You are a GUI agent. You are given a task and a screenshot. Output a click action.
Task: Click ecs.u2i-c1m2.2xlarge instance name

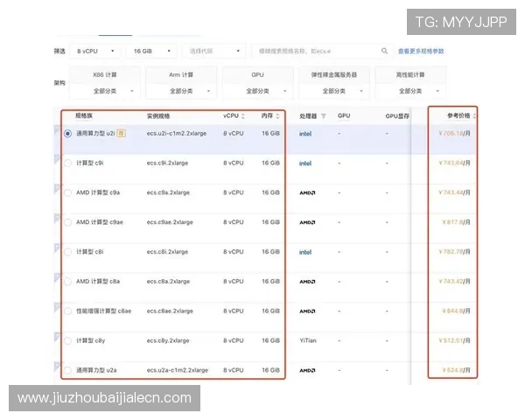click(x=177, y=133)
